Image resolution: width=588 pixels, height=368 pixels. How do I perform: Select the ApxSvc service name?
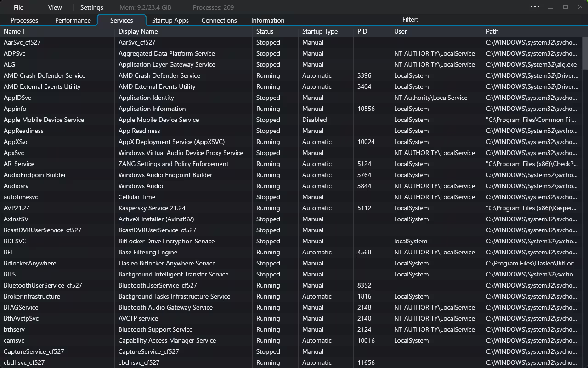tap(14, 153)
